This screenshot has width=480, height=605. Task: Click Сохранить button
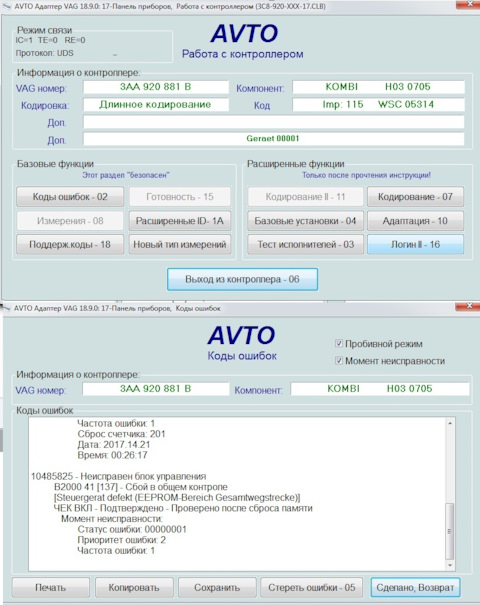[x=217, y=587]
